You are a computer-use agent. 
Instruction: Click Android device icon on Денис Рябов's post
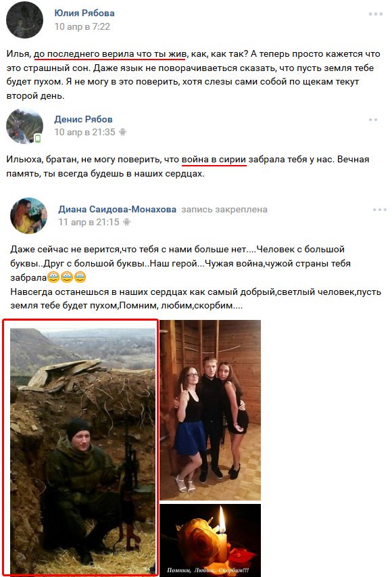(123, 132)
